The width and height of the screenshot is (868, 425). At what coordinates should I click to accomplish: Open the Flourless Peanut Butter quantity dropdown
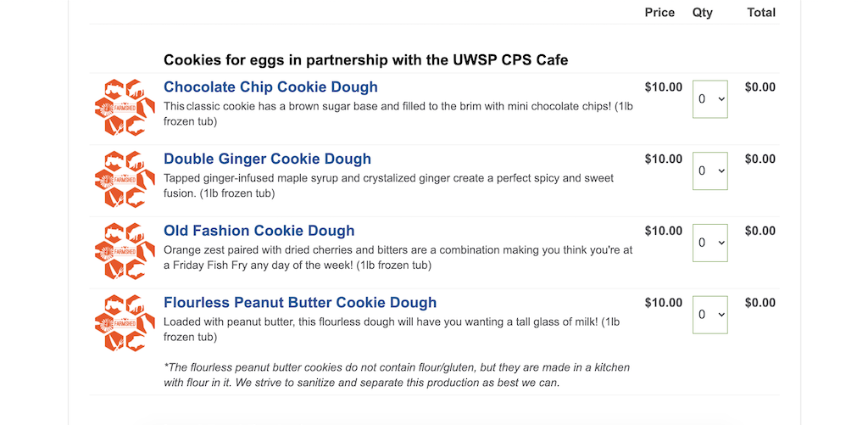(710, 315)
